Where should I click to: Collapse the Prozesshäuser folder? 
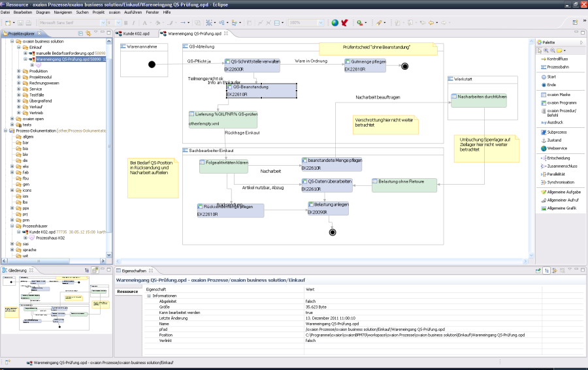click(x=12, y=226)
